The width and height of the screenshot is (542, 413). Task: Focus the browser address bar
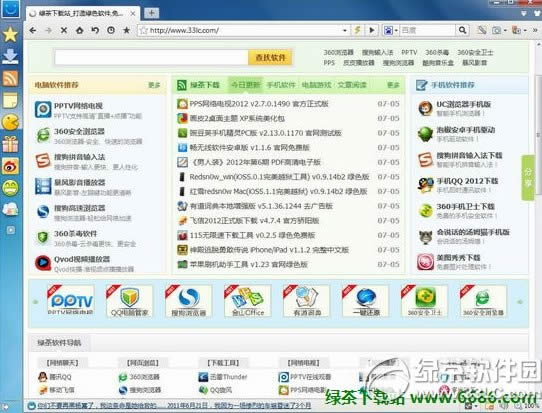pos(242,30)
